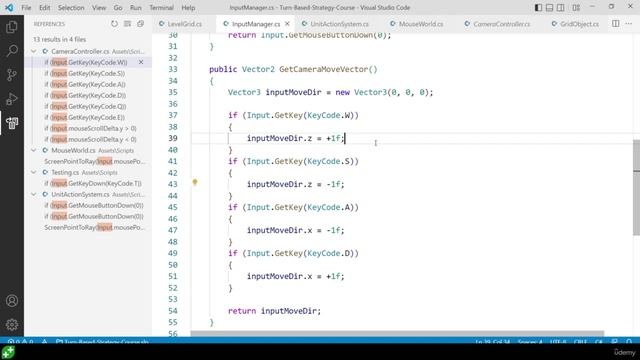Select the Testing.cs file row

click(88, 173)
